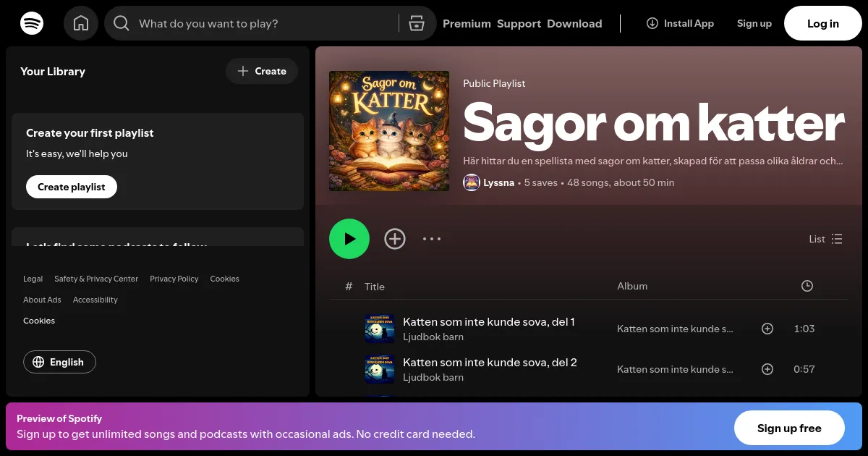Expand Your Library with the Create control
The height and width of the screenshot is (456, 868).
click(x=262, y=71)
